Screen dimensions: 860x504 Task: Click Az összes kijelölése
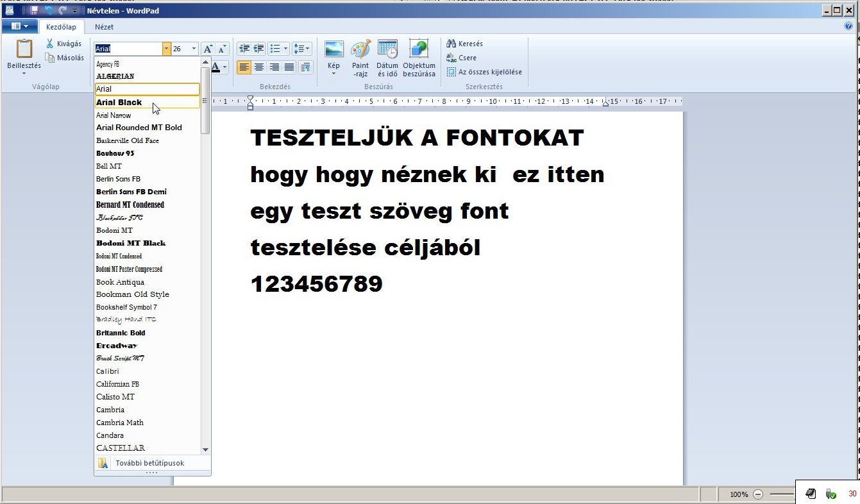coord(485,72)
